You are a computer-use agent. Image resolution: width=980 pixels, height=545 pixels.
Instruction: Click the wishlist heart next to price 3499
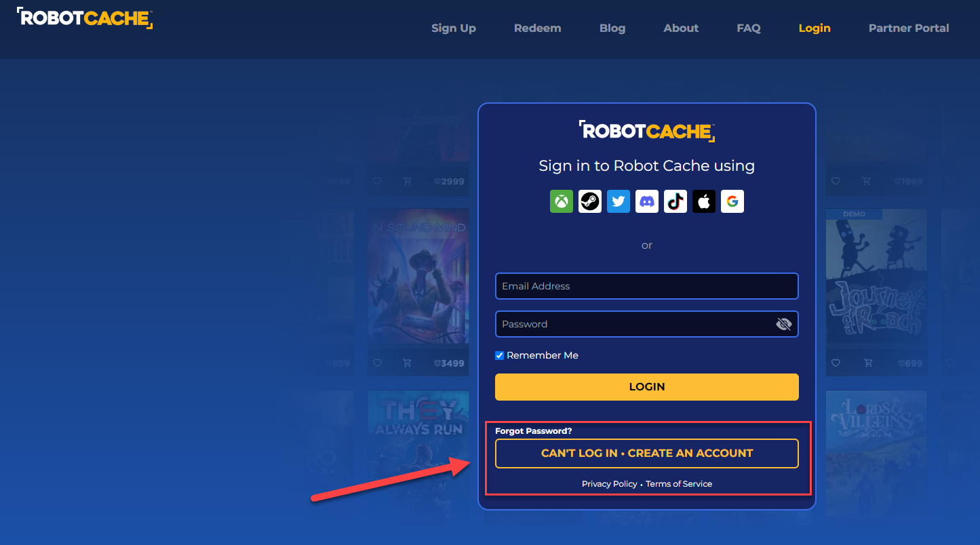[x=377, y=363]
